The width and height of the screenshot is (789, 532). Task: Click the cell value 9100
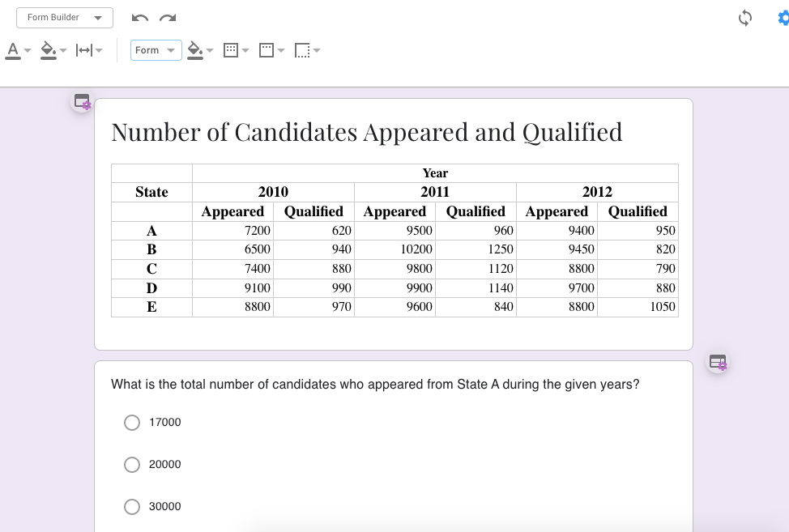coord(258,288)
